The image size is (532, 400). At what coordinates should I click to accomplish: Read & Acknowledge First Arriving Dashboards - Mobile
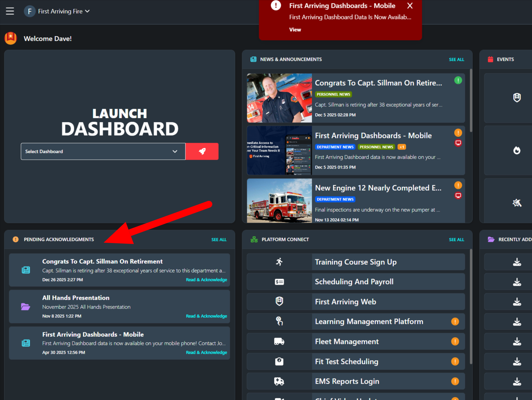point(206,352)
